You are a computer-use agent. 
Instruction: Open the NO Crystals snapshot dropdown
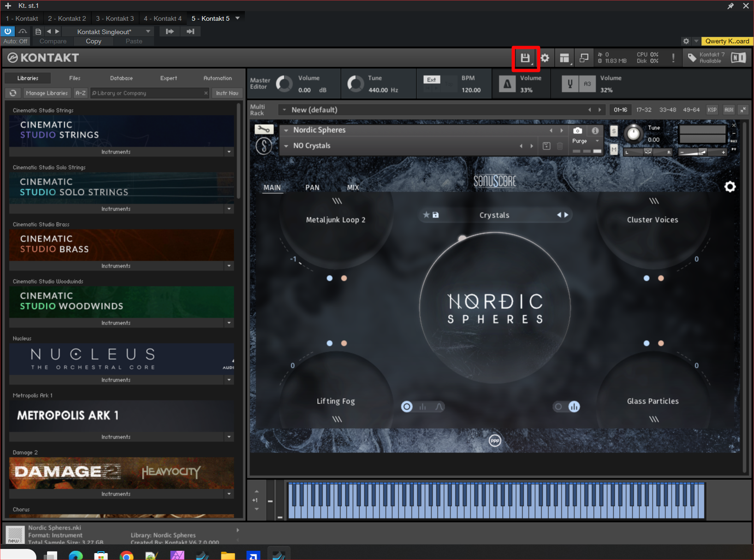tap(286, 146)
